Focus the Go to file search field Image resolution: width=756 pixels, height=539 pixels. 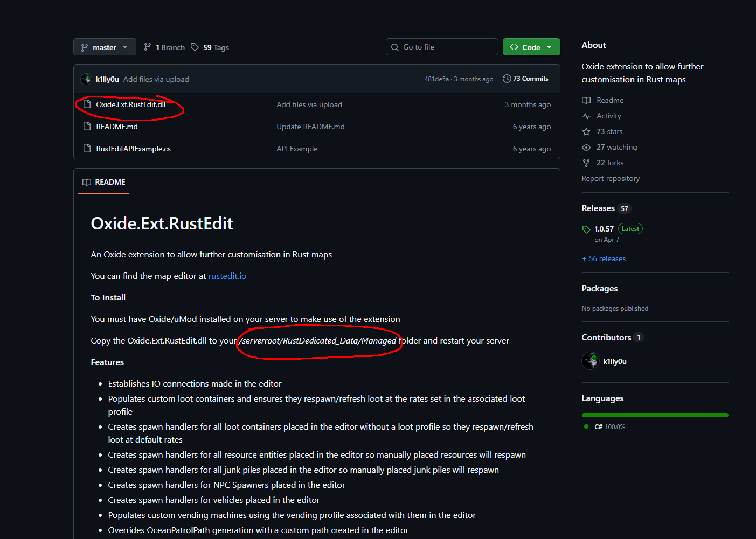(x=442, y=47)
